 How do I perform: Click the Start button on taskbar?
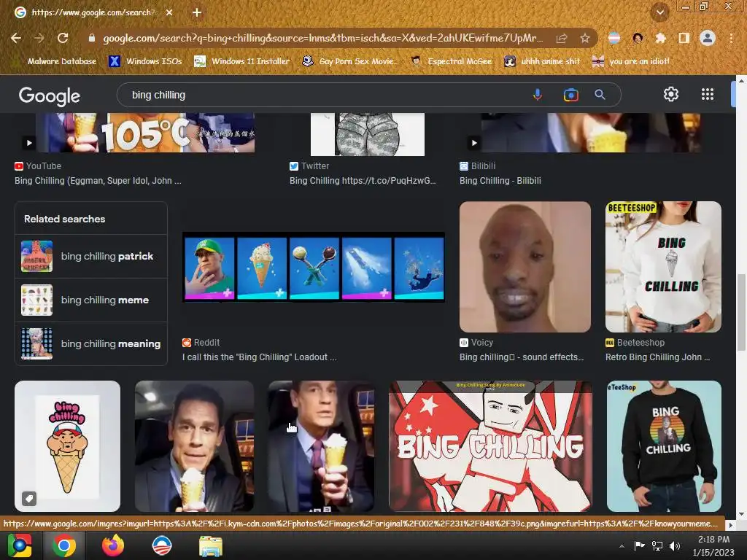tap(20, 545)
